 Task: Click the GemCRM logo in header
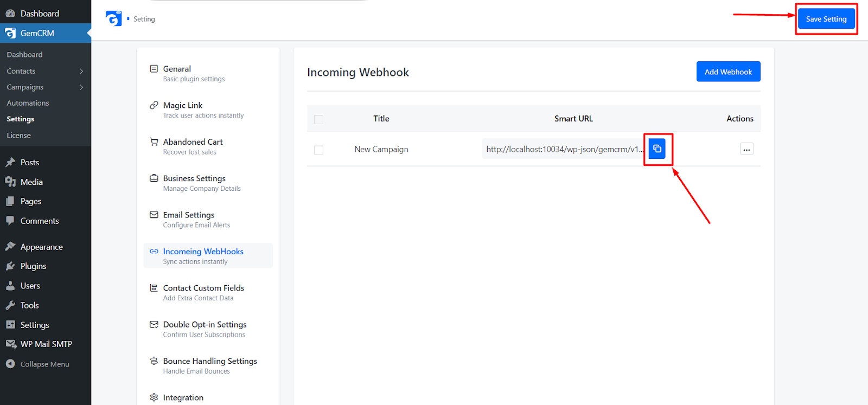tap(114, 18)
